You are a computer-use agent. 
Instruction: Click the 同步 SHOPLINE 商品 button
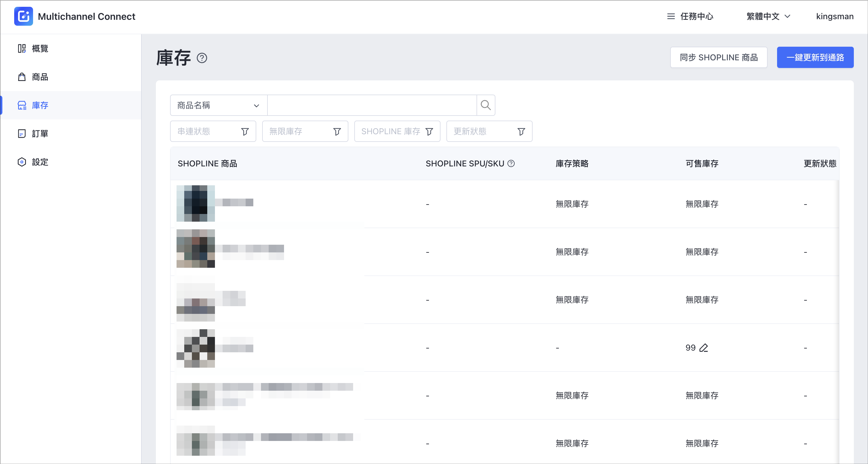718,57
